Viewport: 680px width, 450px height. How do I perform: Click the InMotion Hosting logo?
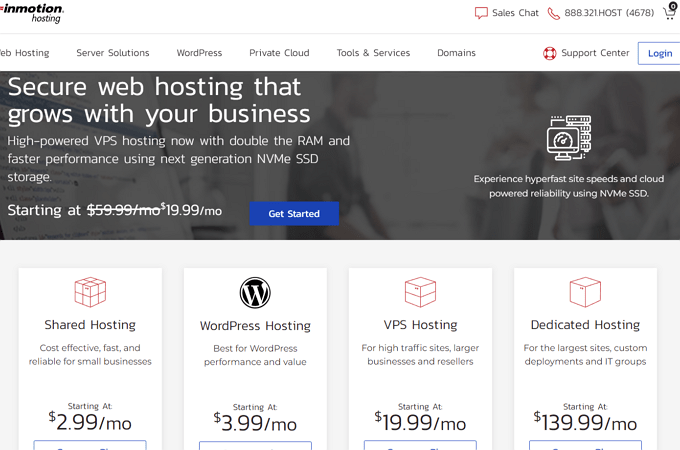click(31, 13)
